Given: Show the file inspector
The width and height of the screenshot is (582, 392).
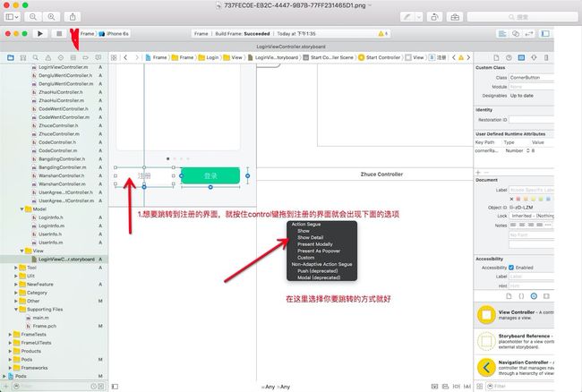Looking at the screenshot, I should pos(496,57).
